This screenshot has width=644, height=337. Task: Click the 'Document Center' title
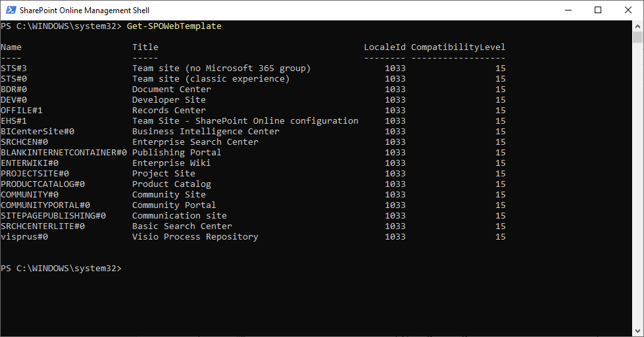pyautogui.click(x=171, y=89)
